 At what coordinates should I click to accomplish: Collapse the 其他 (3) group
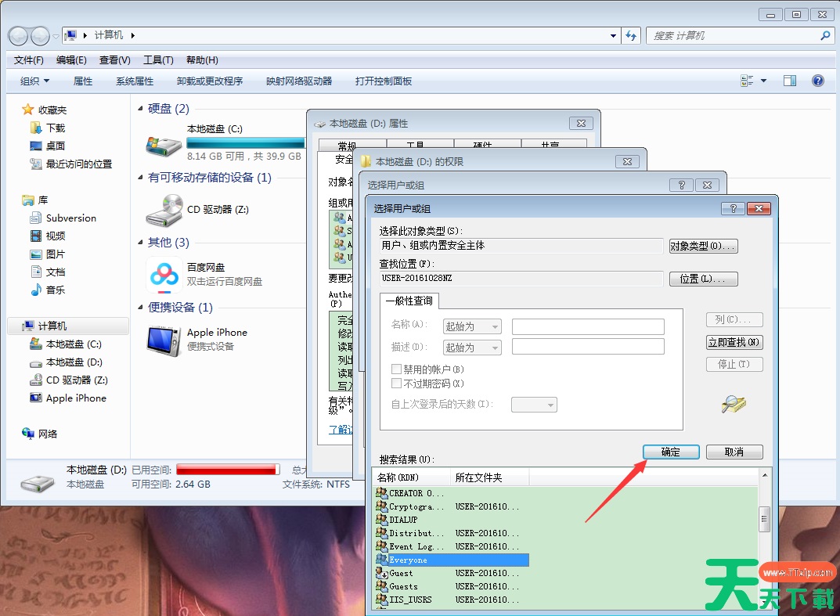click(x=140, y=243)
